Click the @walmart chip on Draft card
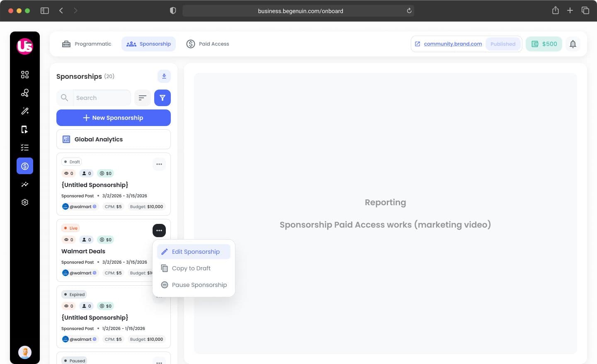Image resolution: width=597 pixels, height=364 pixels. 80,206
